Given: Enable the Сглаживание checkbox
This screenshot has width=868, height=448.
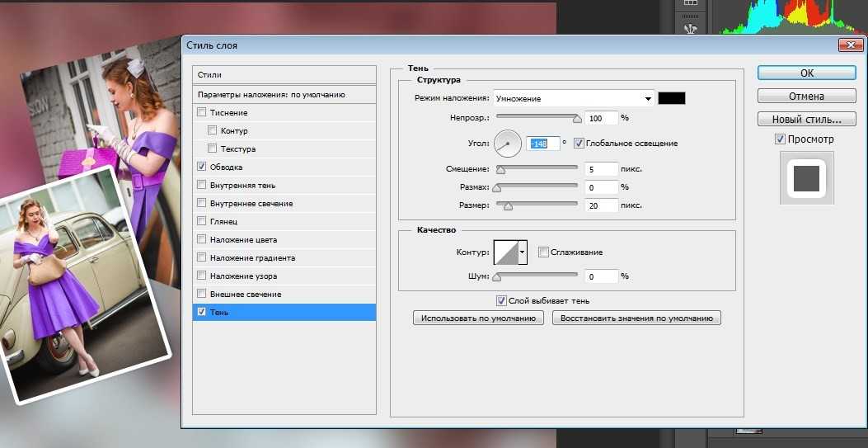Looking at the screenshot, I should point(543,252).
